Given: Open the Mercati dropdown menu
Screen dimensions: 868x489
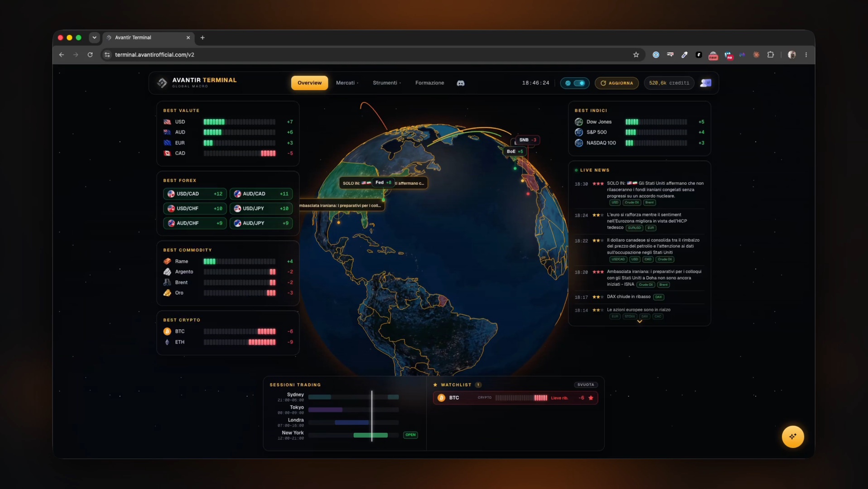Looking at the screenshot, I should (x=347, y=83).
